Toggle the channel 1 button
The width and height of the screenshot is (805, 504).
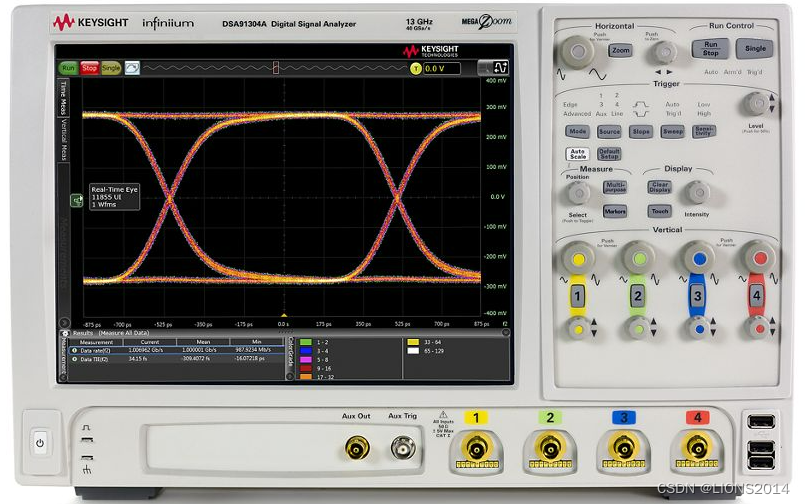point(578,296)
